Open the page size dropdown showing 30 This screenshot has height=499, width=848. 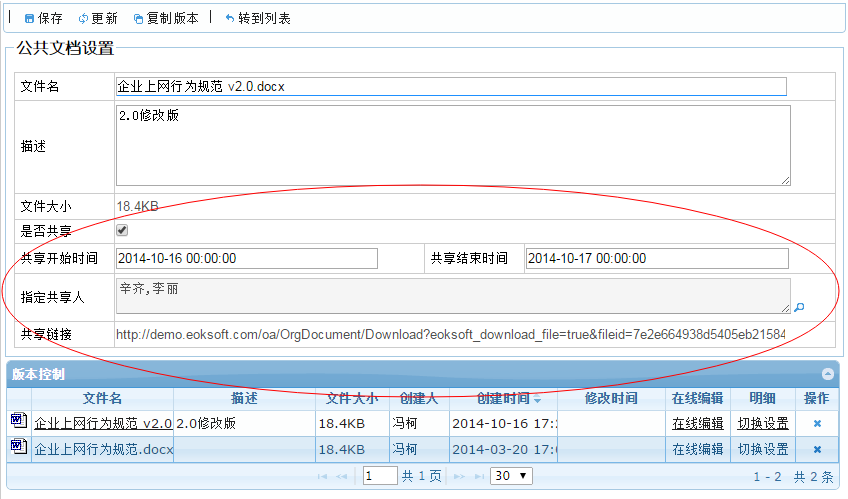click(511, 476)
